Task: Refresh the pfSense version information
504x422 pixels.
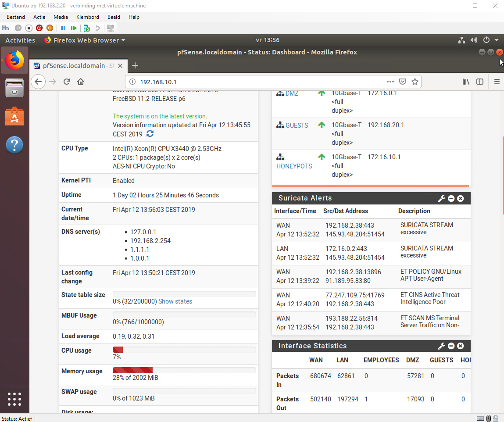Action: 150,134
